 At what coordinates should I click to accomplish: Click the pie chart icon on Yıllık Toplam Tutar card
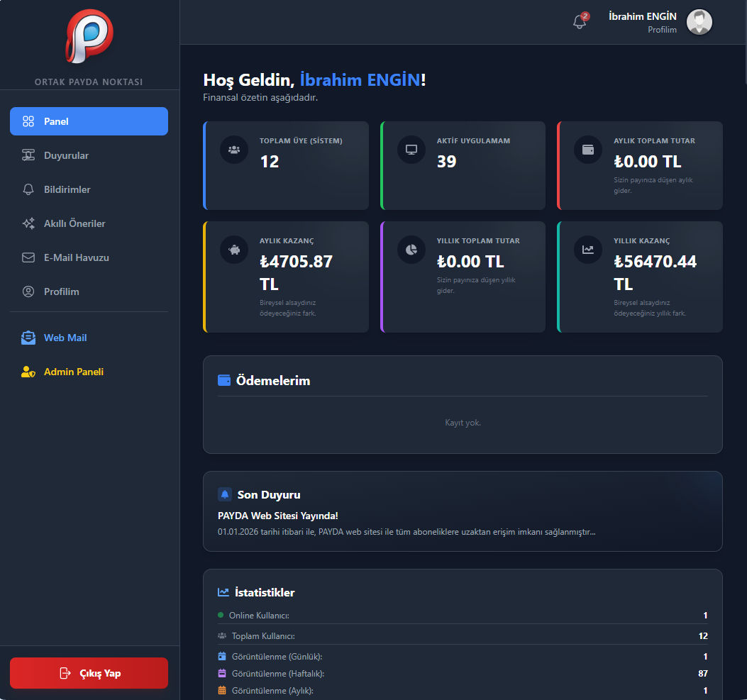[411, 250]
